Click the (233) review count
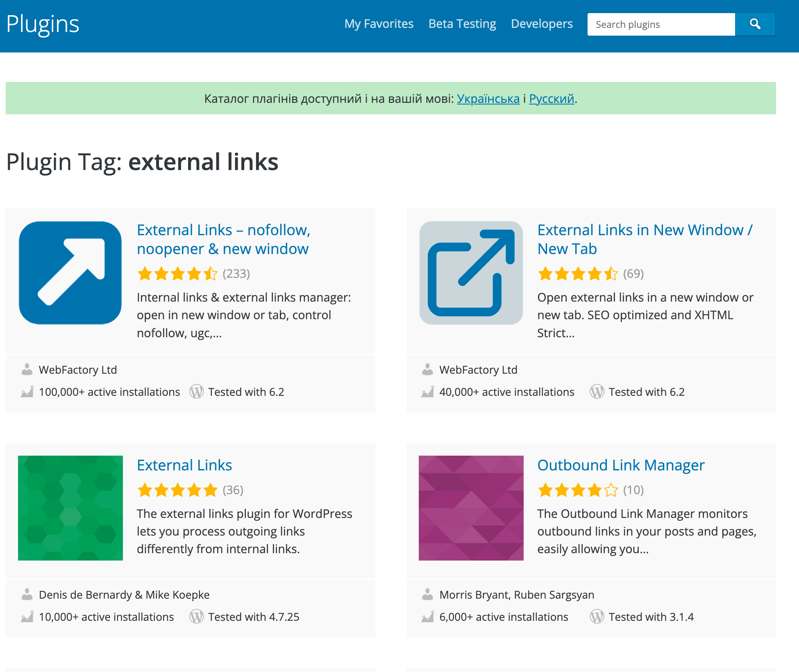This screenshot has height=672, width=799. pos(236,274)
